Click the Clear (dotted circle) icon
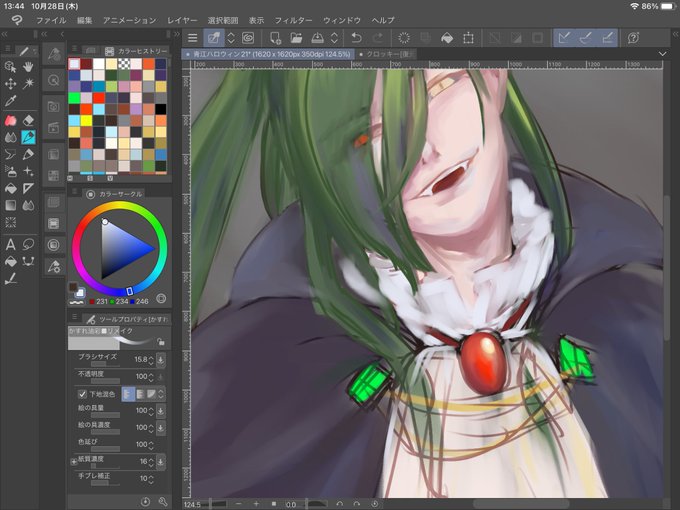 click(x=404, y=38)
